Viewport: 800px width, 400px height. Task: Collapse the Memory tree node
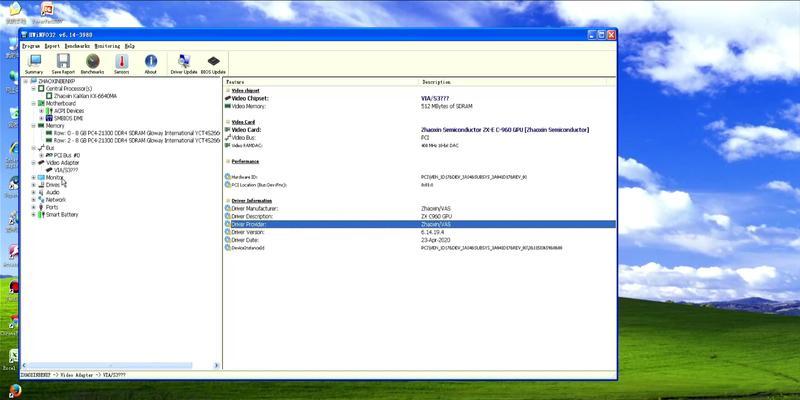coord(34,126)
